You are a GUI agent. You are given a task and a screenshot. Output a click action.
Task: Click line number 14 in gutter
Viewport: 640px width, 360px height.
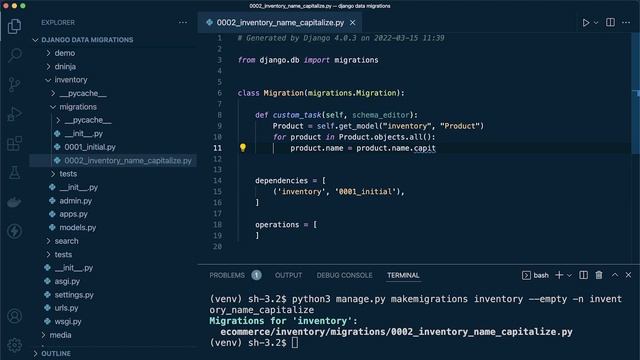(218, 181)
